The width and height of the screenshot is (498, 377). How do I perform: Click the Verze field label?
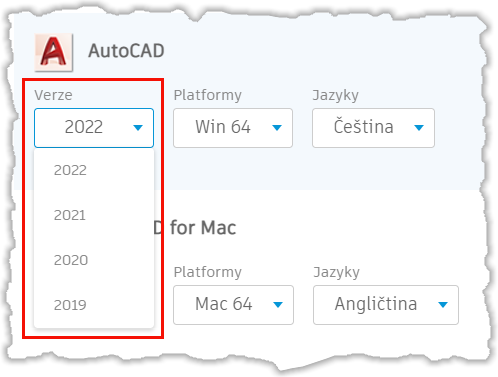click(x=53, y=95)
